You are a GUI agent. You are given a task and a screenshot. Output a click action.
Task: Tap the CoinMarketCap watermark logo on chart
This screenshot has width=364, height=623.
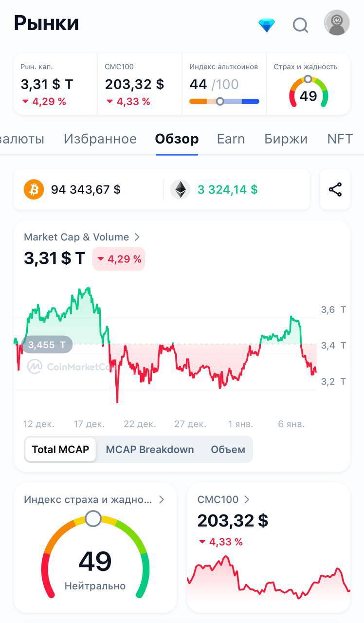click(x=35, y=366)
